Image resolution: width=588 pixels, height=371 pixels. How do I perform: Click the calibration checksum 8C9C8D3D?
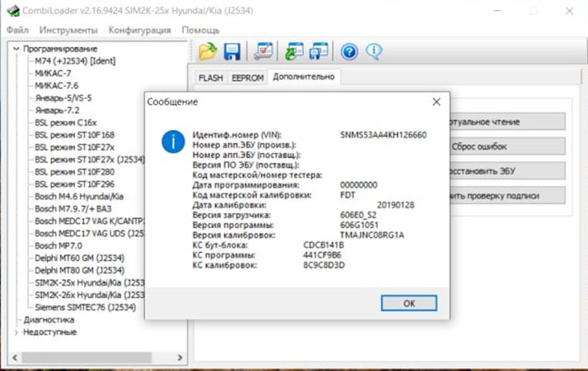coord(323,266)
